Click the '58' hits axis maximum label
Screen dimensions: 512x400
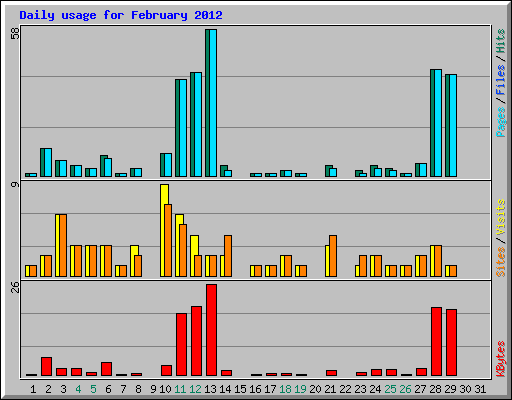[15, 33]
